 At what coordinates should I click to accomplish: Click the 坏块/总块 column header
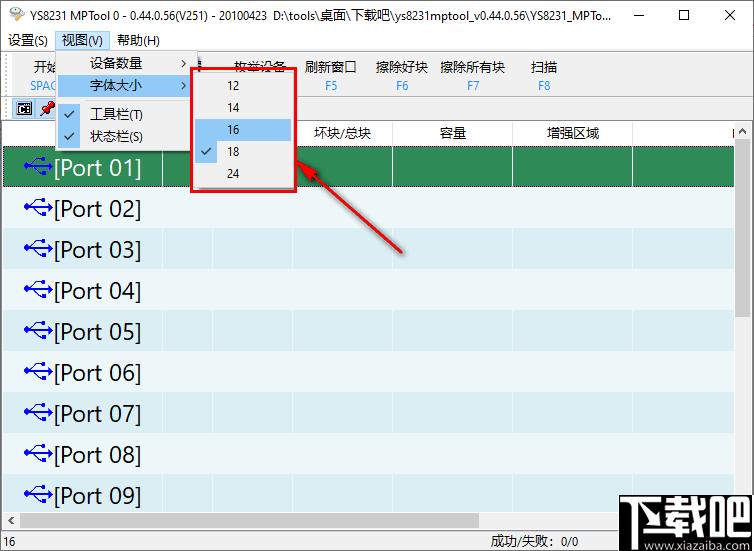342,133
